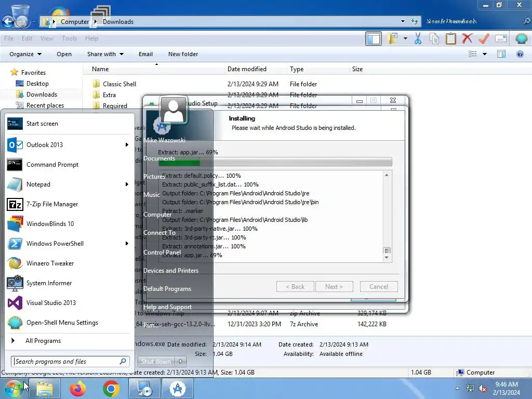Open Classic Explorer settings shell icon

click(522, 38)
